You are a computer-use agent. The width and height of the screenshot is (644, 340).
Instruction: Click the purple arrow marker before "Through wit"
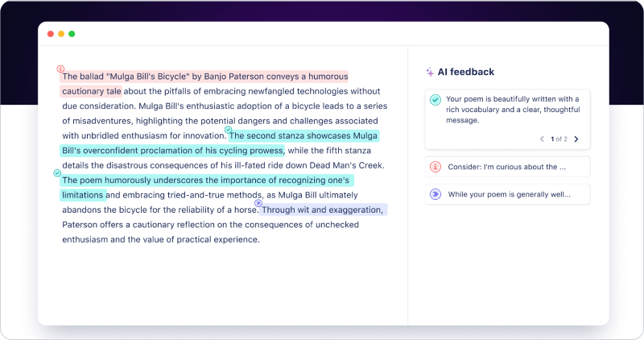point(258,202)
